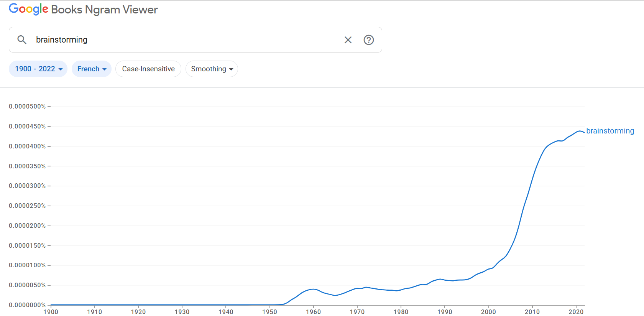Clear the search query with the X icon
The image size is (644, 316).
(x=348, y=40)
